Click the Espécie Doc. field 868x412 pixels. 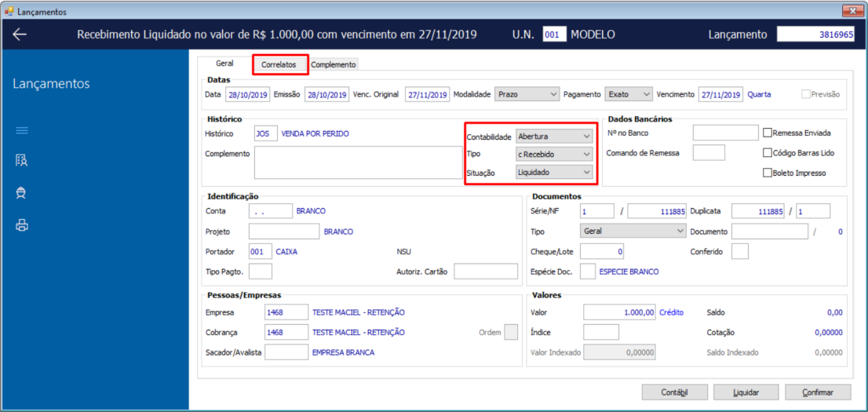[x=588, y=272]
